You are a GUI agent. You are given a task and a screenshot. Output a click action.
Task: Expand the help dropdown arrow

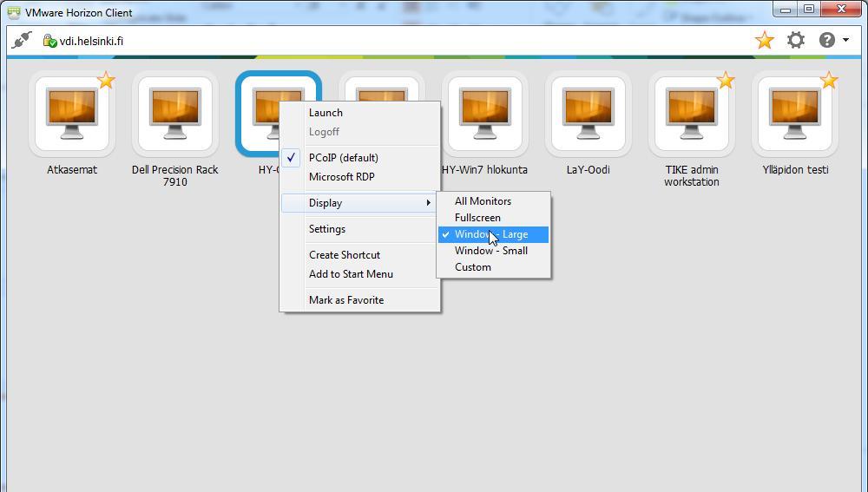[845, 40]
